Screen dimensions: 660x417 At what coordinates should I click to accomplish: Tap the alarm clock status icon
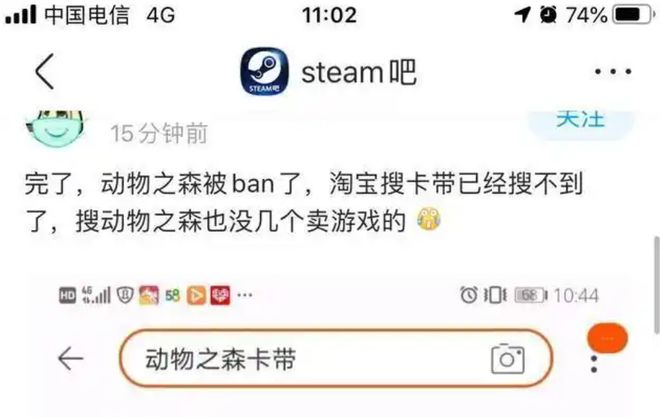click(548, 15)
